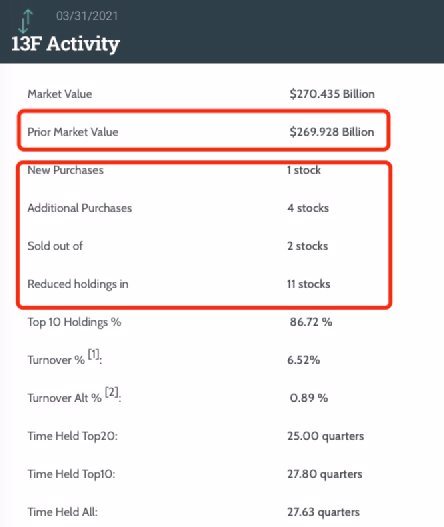The height and width of the screenshot is (527, 444).
Task: Click the Additional Purchases 4 stocks value
Action: 308,208
